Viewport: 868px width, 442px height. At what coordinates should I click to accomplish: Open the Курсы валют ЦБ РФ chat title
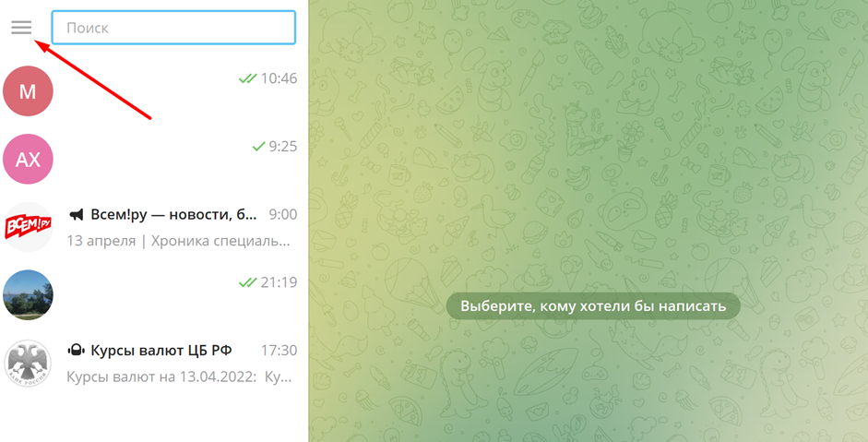click(x=161, y=351)
